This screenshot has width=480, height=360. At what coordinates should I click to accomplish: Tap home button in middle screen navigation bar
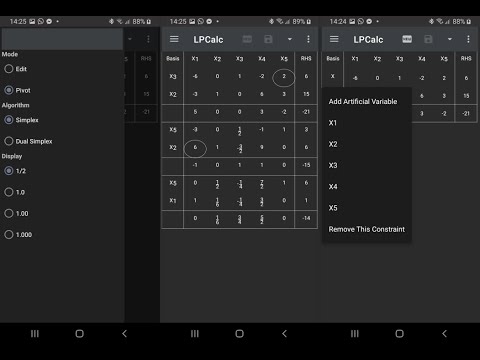pos(239,333)
